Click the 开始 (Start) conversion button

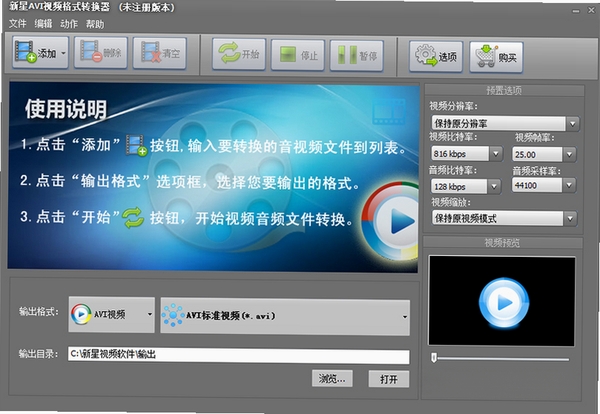click(239, 54)
